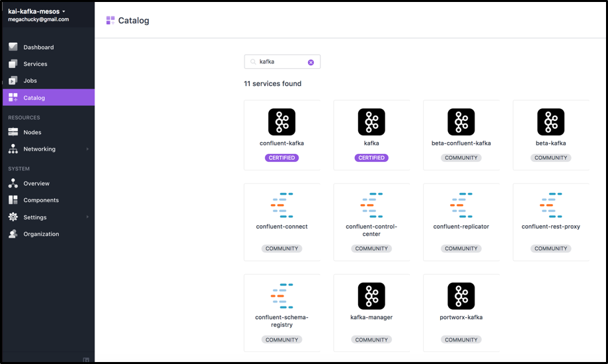Click the confluent-rest-proxy package logo
Screen dimensions: 608x364
[x=551, y=205]
